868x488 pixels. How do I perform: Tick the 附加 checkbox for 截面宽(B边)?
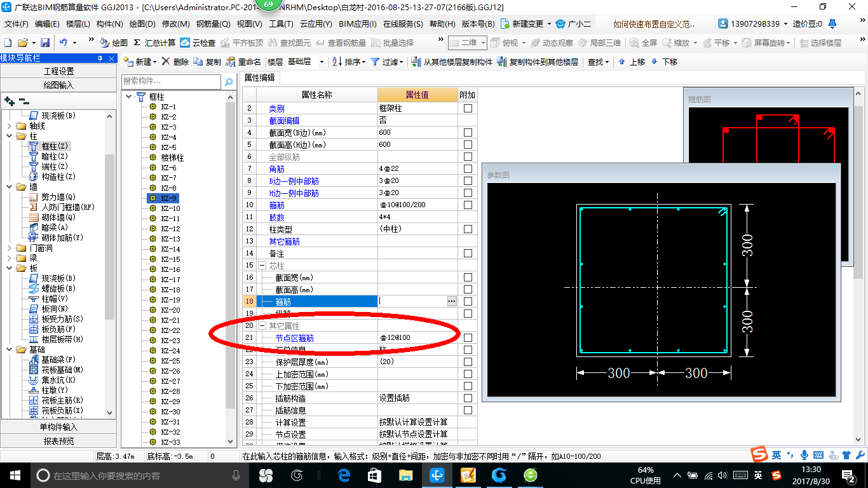tap(468, 133)
